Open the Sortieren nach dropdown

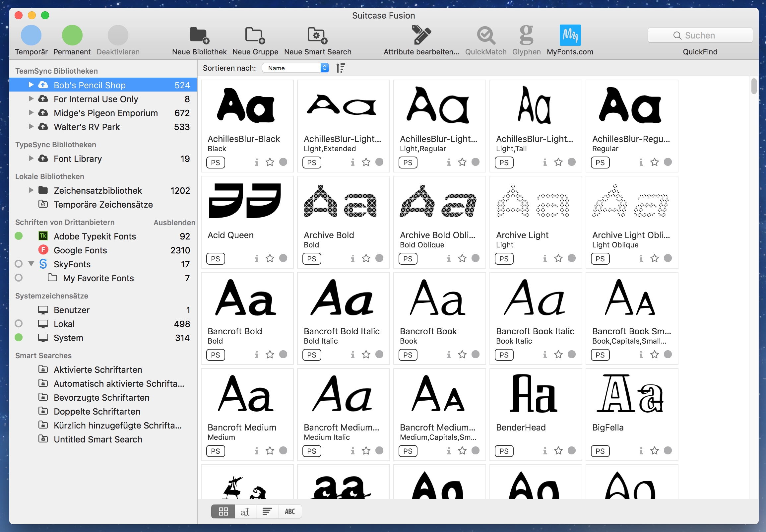(295, 68)
